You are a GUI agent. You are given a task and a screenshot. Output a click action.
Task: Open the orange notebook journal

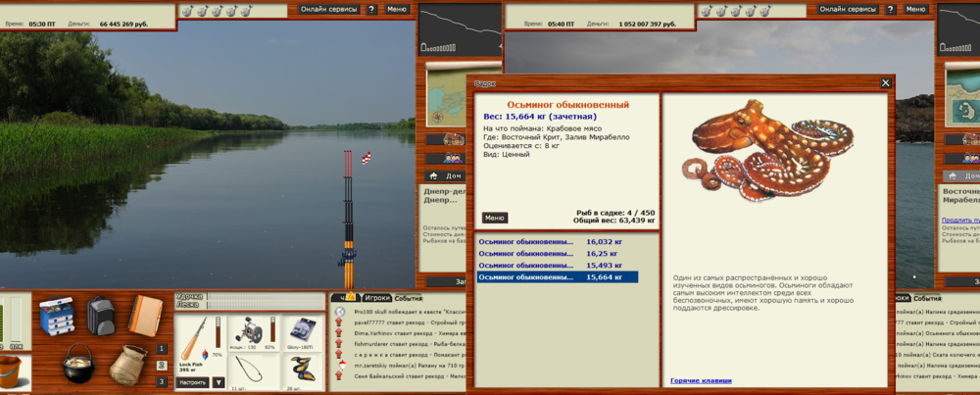tap(145, 314)
